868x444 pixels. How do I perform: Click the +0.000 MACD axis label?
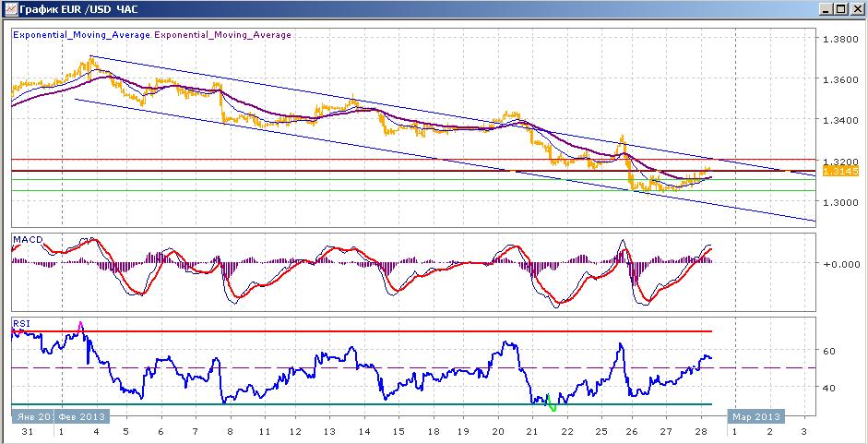(839, 264)
